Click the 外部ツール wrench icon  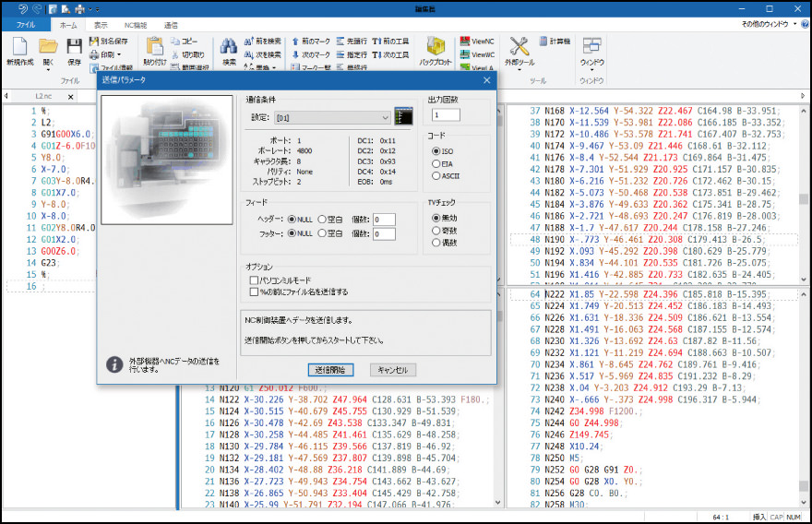pos(519,46)
